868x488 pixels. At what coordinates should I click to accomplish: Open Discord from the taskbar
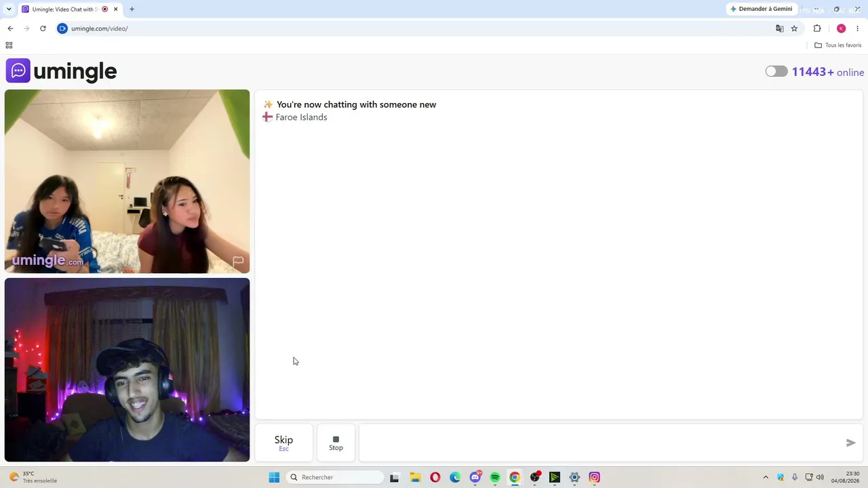(x=475, y=477)
